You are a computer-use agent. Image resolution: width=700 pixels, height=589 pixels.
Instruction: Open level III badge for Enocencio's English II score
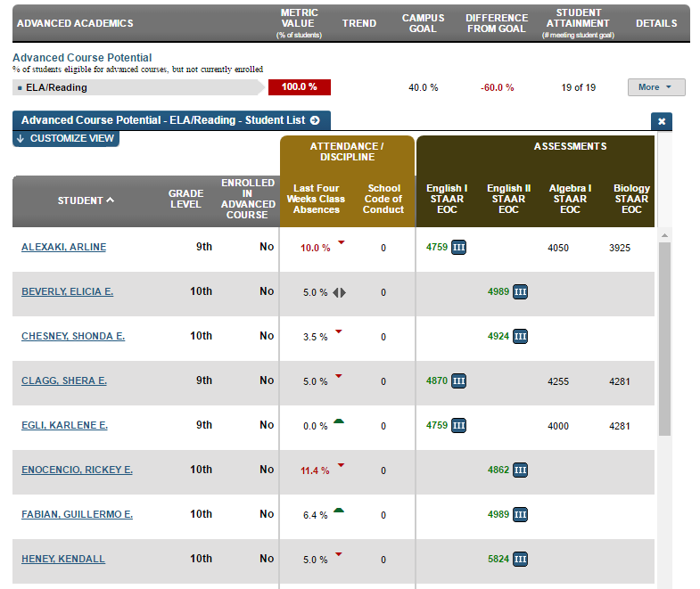point(520,470)
